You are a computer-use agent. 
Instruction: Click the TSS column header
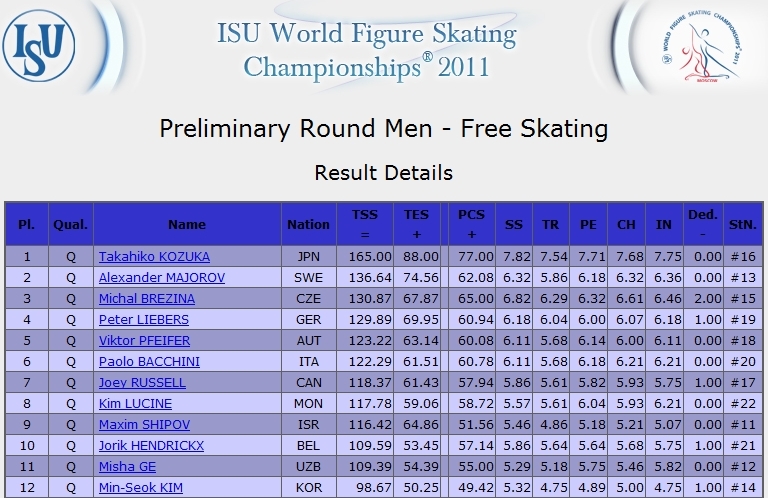[365, 224]
